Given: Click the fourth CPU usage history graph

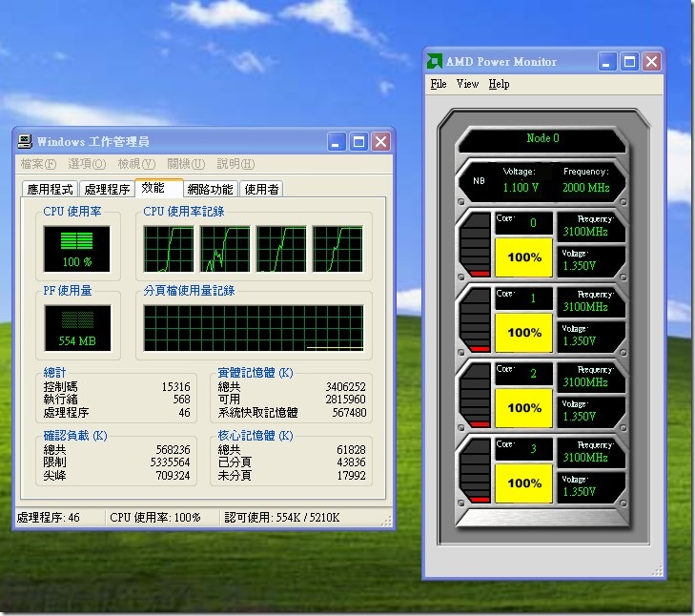Looking at the screenshot, I should point(337,249).
